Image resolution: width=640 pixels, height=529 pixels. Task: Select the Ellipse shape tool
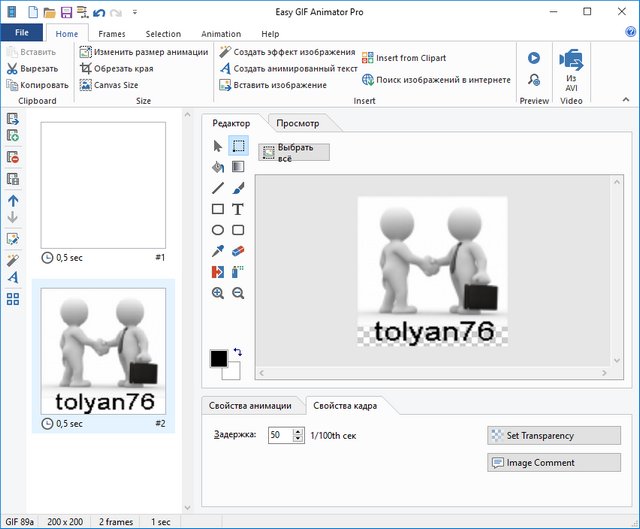point(217,230)
